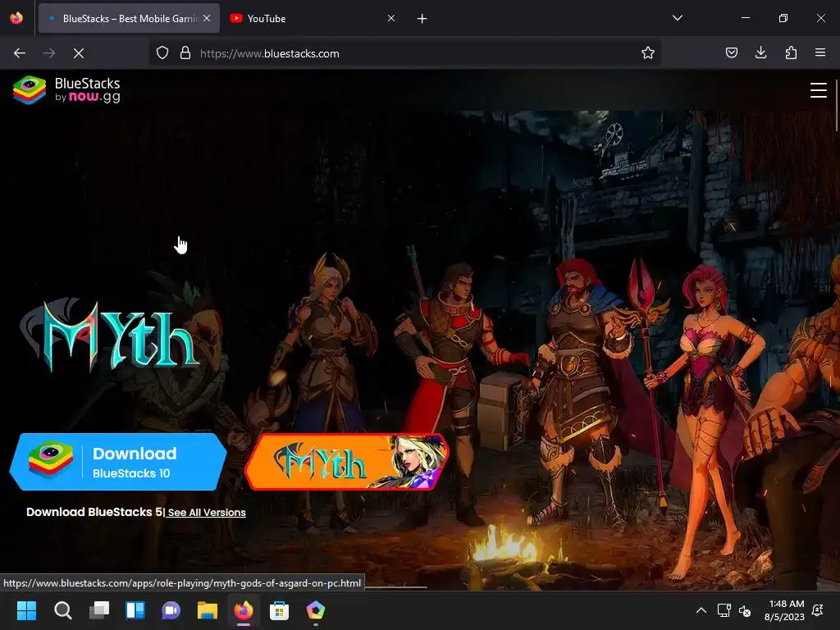Viewport: 840px width, 630px height.
Task: Open Firefox extensions menu
Action: [x=791, y=53]
